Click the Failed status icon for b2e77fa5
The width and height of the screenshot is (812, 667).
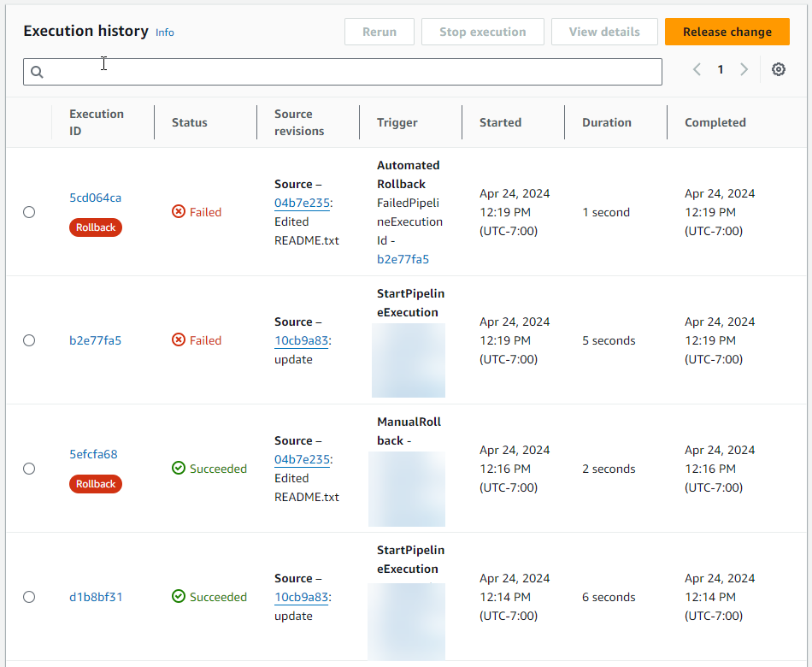(178, 340)
